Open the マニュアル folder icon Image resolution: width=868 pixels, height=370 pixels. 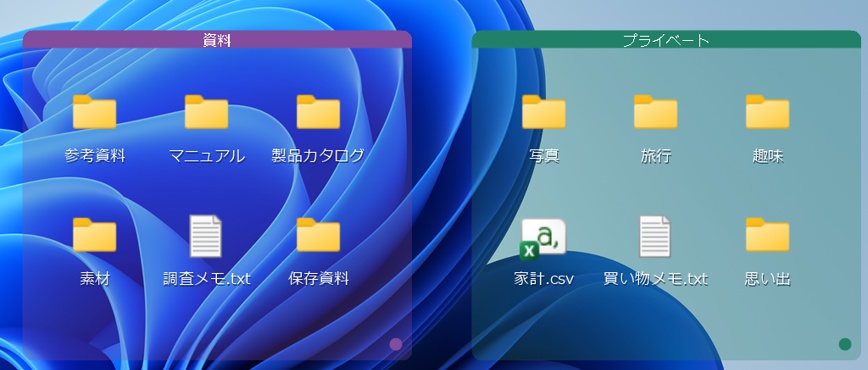coord(206,112)
